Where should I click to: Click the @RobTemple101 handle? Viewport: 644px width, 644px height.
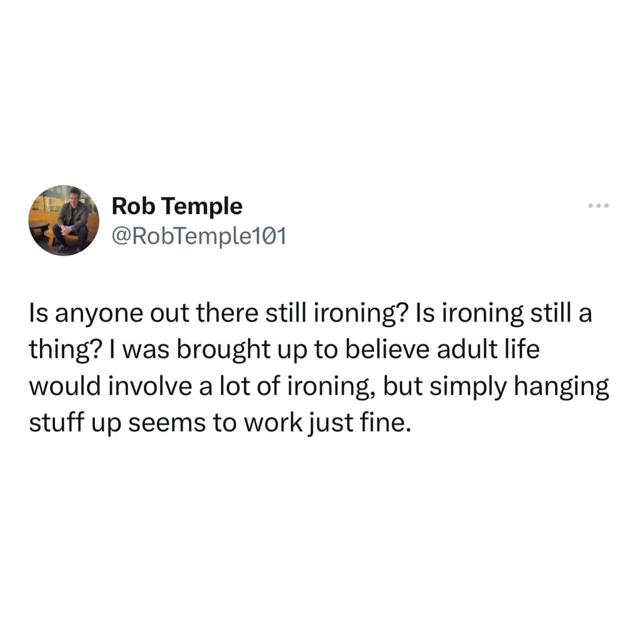click(x=199, y=236)
